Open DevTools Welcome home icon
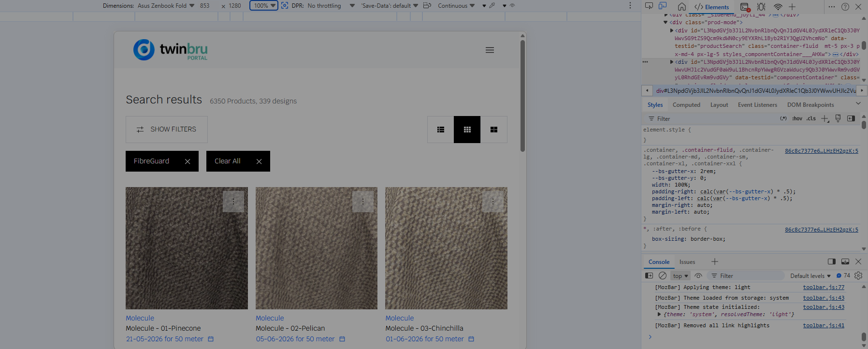Screen dimensions: 868x349 pos(682,7)
